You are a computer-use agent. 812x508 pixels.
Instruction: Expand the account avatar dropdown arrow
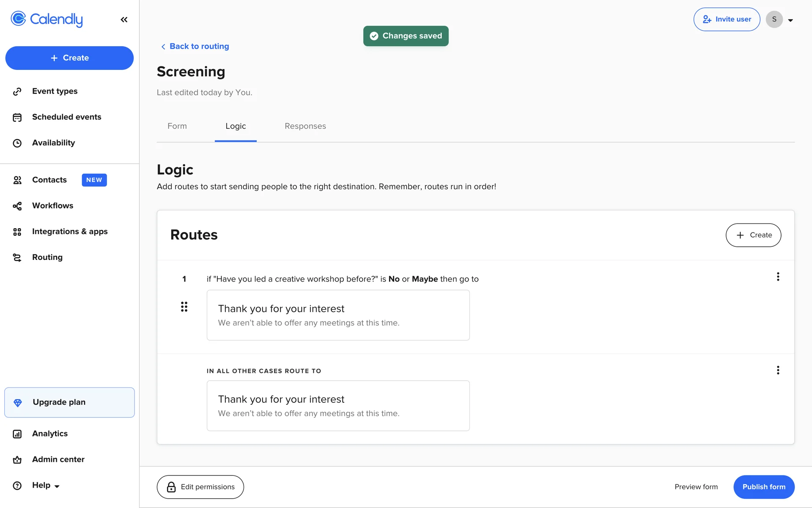[790, 20]
